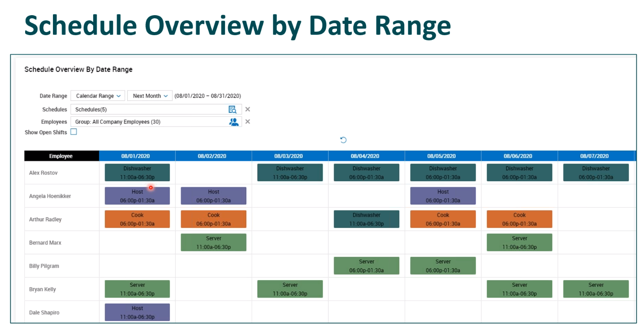Open Bryan Kelly's Server shift on 08/07
This screenshot has height=331, width=644.
[596, 289]
